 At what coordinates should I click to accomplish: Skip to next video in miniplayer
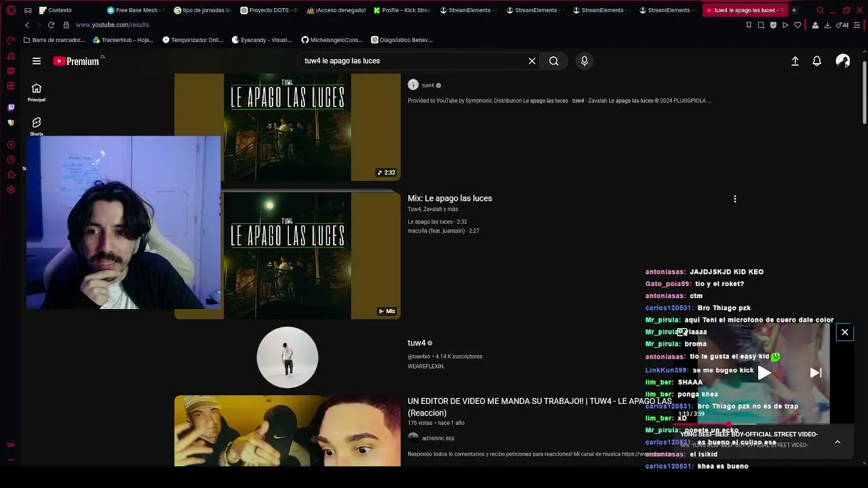point(816,372)
